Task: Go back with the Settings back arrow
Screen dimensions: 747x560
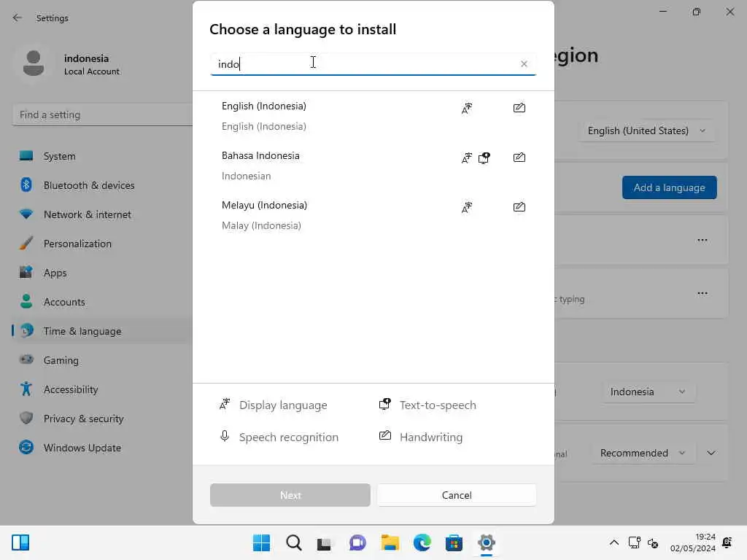Action: click(18, 17)
